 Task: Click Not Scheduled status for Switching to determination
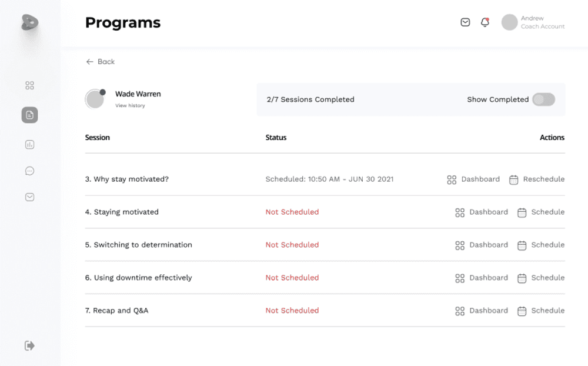coord(292,245)
